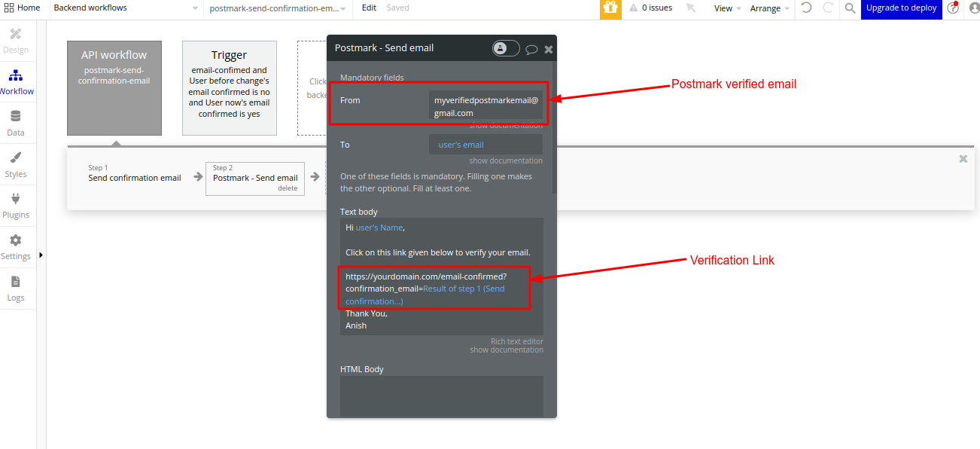Show documentation under Text body
Image resolution: width=980 pixels, height=449 pixels.
[507, 350]
